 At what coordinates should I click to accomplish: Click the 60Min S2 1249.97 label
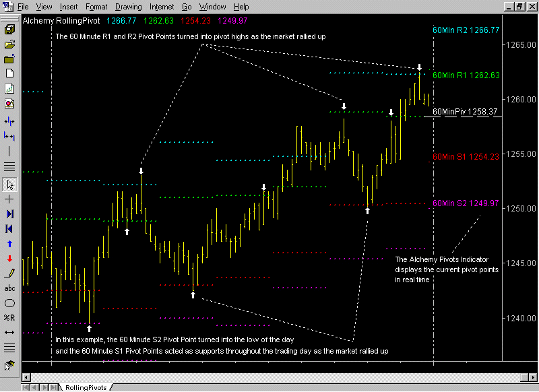tap(466, 203)
